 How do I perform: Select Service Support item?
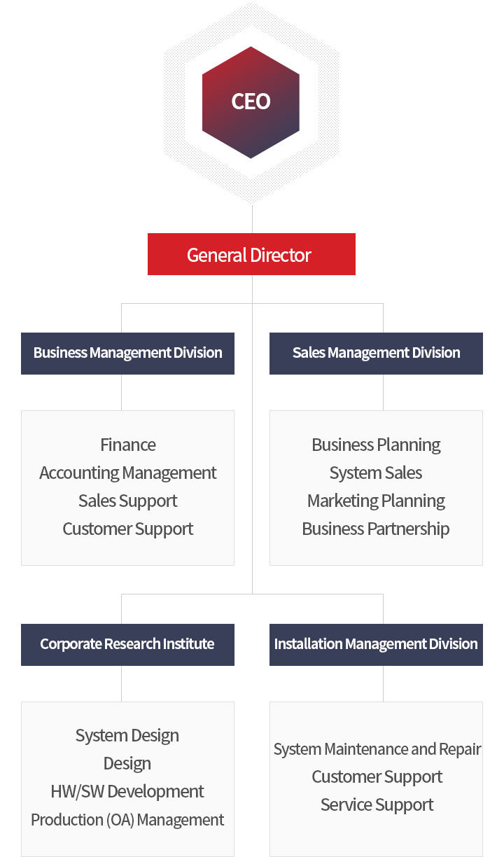pyautogui.click(x=377, y=805)
